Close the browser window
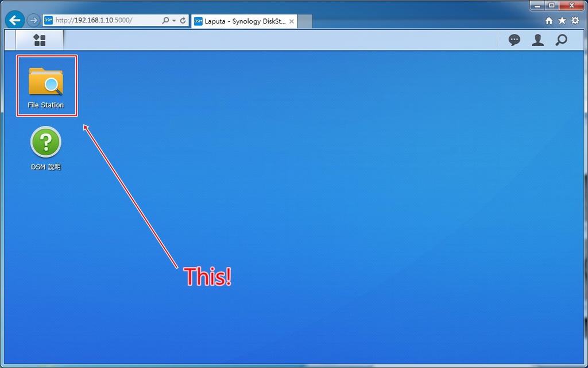The image size is (588, 368). (572, 6)
